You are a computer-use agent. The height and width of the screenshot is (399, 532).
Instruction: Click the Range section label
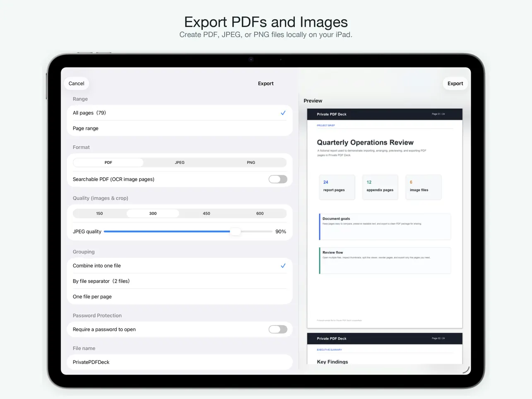click(80, 99)
